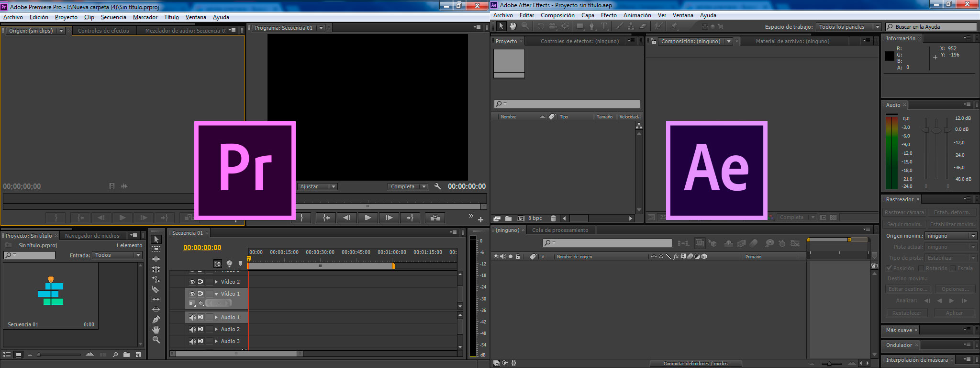The image size is (980, 368).
Task: Mute the Audio 1 track speaker
Action: (x=192, y=317)
